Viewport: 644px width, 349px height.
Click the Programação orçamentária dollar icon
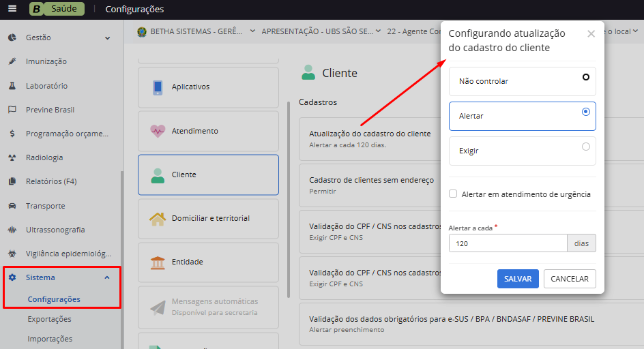[x=12, y=134]
